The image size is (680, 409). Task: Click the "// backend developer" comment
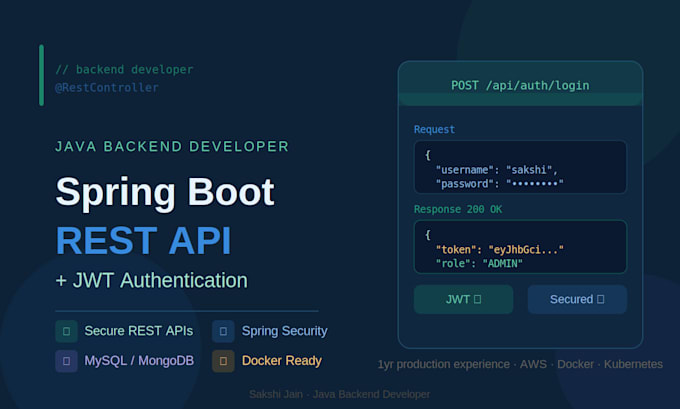tap(124, 69)
